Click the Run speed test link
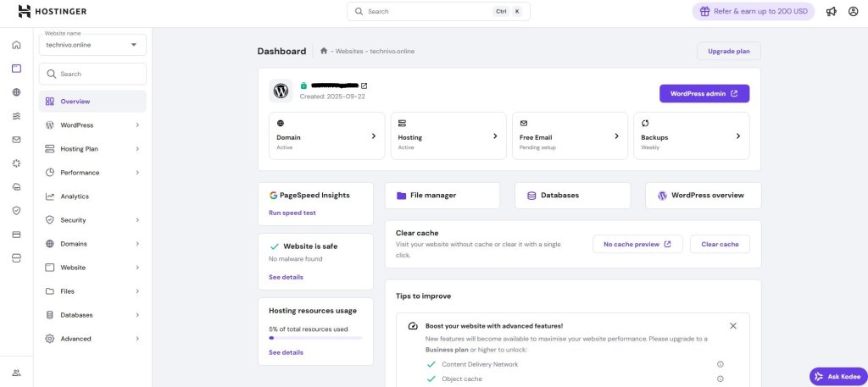 292,213
